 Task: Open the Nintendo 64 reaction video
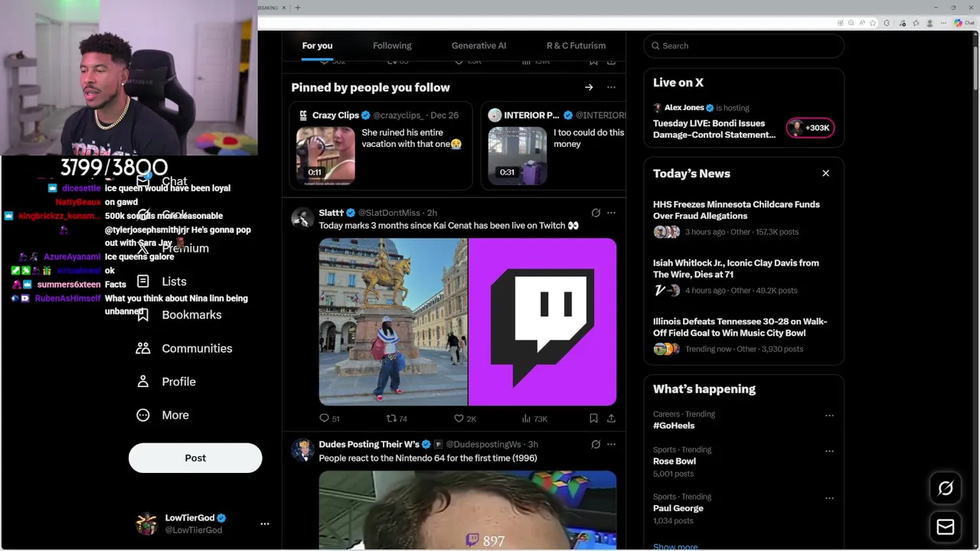click(x=467, y=510)
